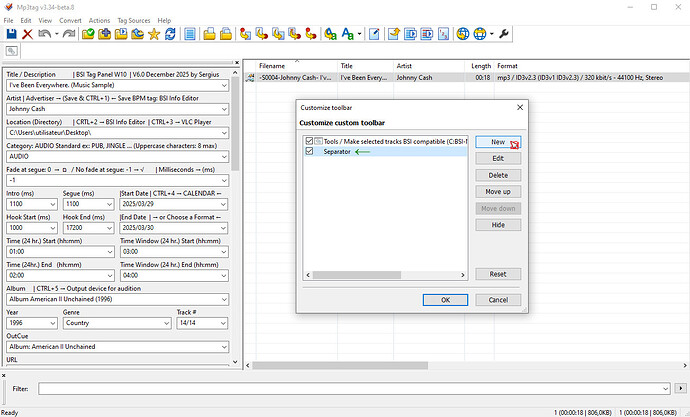Image resolution: width=690 pixels, height=417 pixels.
Task: Open the View menu
Action: tap(45, 20)
